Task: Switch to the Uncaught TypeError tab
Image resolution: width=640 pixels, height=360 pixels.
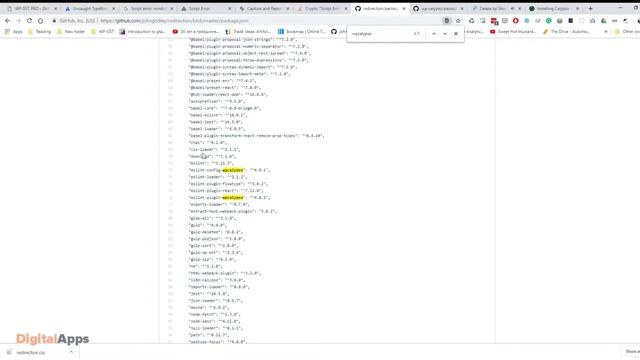Action: 90,8
